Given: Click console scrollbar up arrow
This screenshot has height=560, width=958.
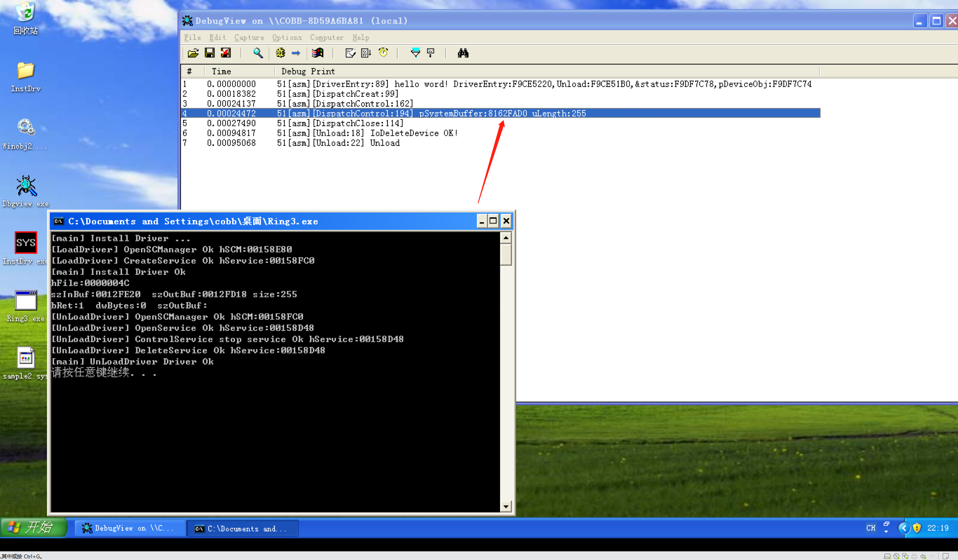Looking at the screenshot, I should 506,238.
